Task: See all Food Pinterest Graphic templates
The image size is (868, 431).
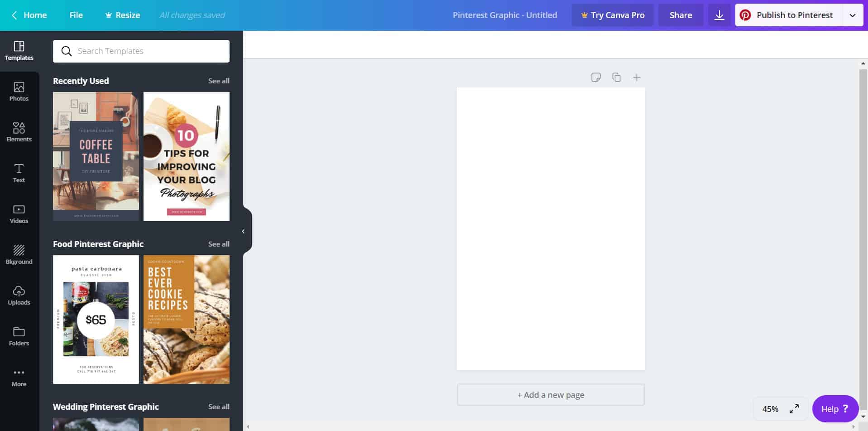Action: click(x=219, y=244)
